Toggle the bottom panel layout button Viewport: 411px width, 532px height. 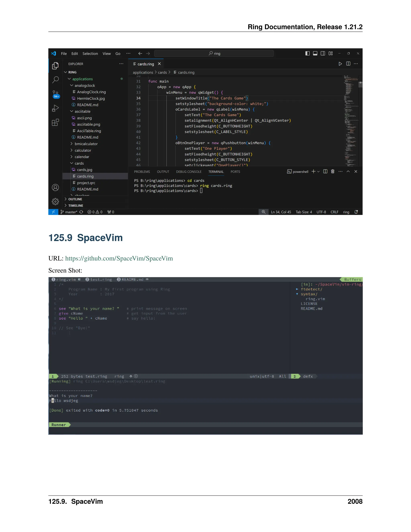click(315, 53)
